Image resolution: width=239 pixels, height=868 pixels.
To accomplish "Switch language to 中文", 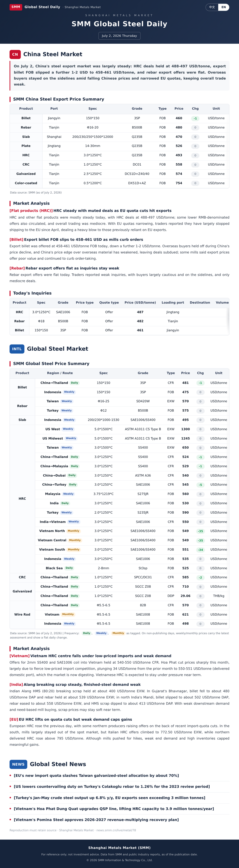I will 212,7.
